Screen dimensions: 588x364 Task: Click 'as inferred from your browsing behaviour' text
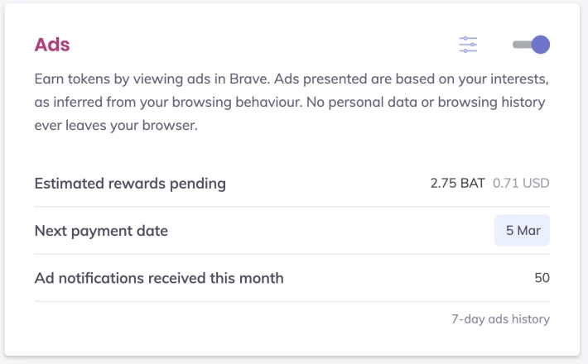pyautogui.click(x=168, y=103)
